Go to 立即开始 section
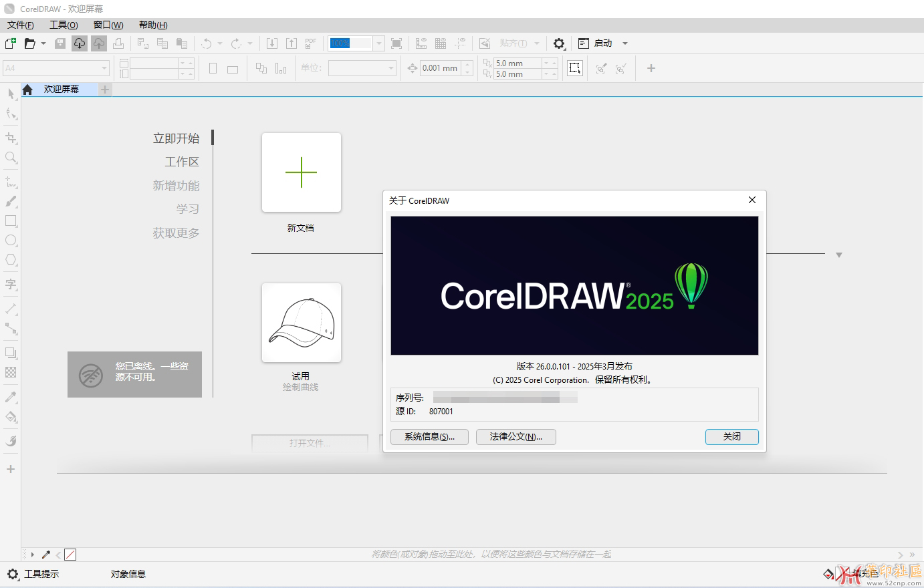 point(177,138)
